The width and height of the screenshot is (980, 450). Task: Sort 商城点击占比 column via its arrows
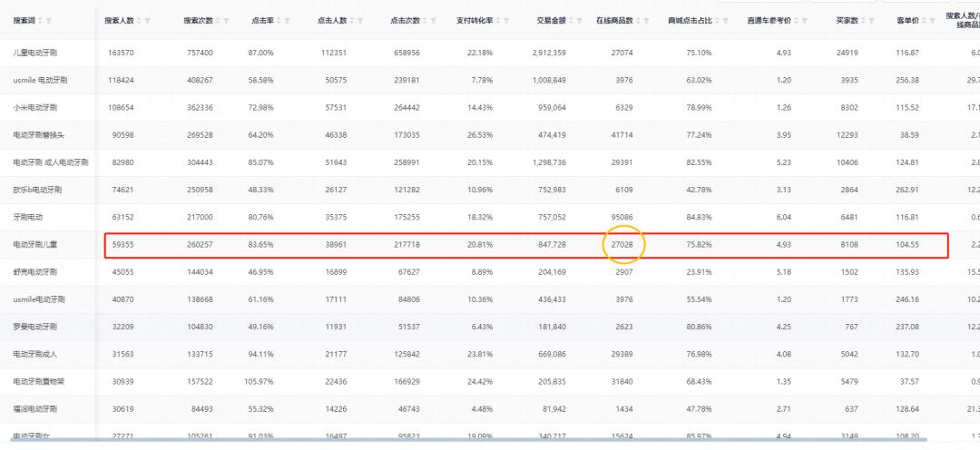pyautogui.click(x=716, y=21)
